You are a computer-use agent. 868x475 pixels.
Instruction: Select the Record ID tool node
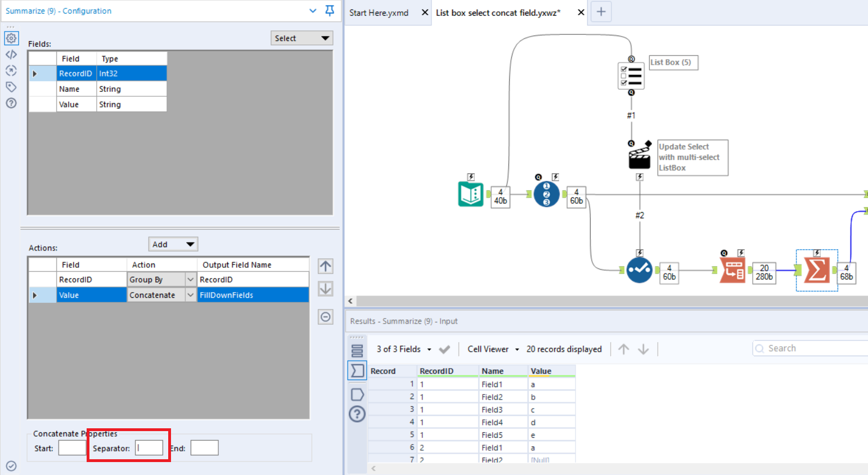pos(546,194)
